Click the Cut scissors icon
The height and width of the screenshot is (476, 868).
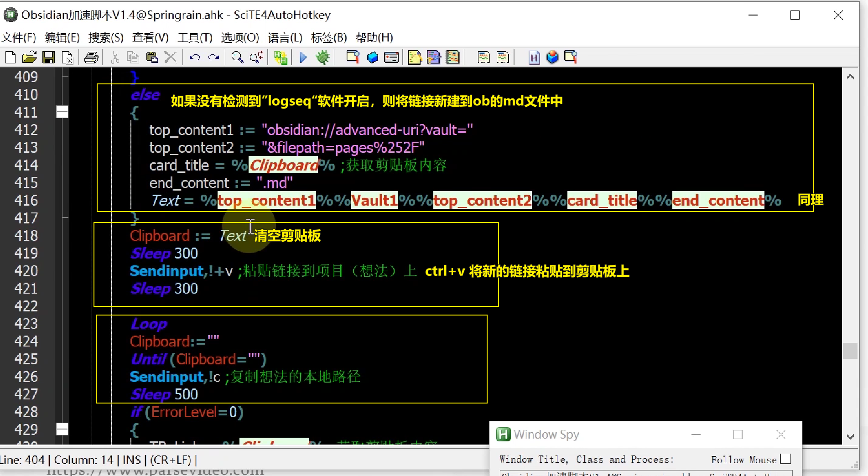tap(115, 57)
